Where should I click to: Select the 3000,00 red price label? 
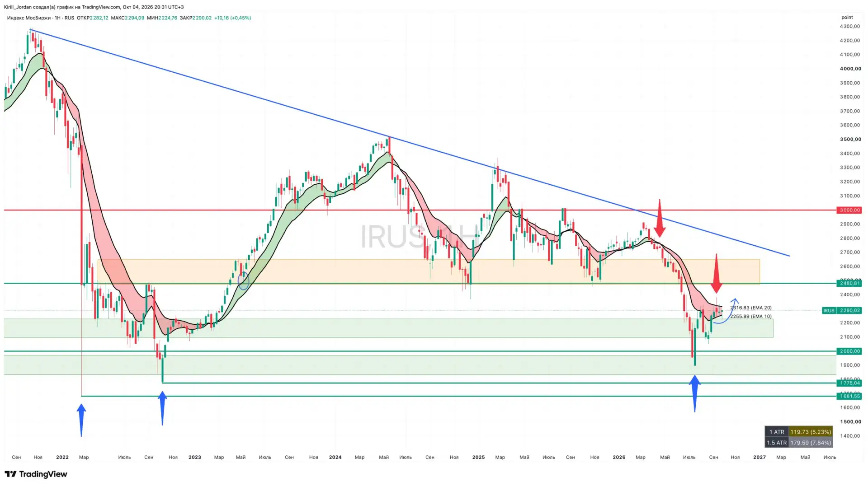point(850,210)
